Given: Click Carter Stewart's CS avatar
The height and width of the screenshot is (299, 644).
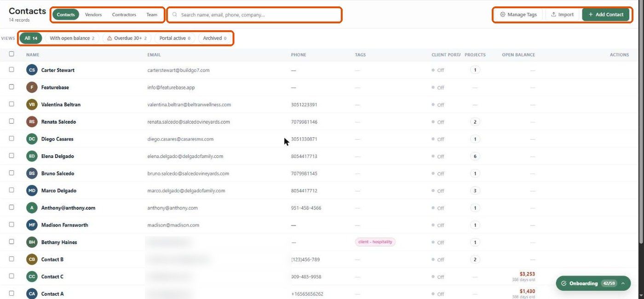Looking at the screenshot, I should click(32, 70).
